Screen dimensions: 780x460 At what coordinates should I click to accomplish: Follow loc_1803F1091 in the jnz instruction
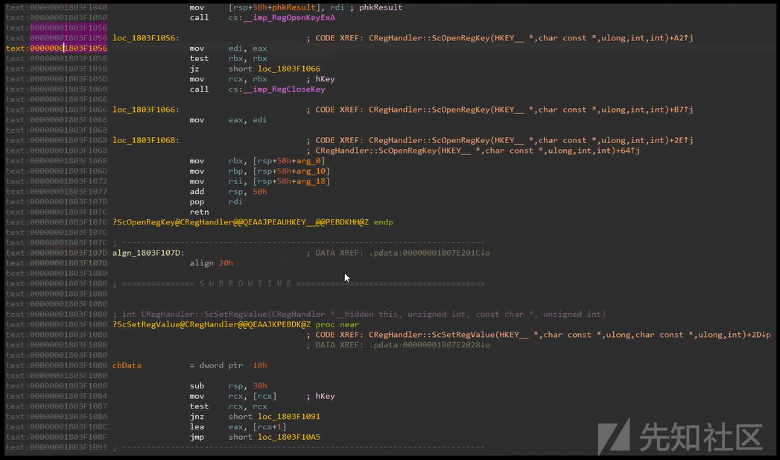click(289, 417)
